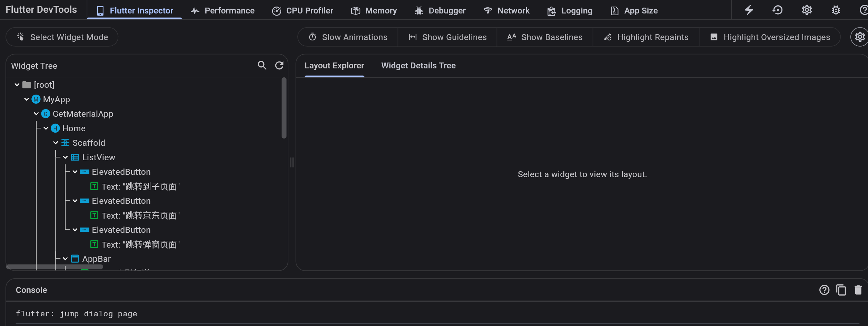This screenshot has height=326, width=868.
Task: Open the Memory tab
Action: tap(374, 11)
